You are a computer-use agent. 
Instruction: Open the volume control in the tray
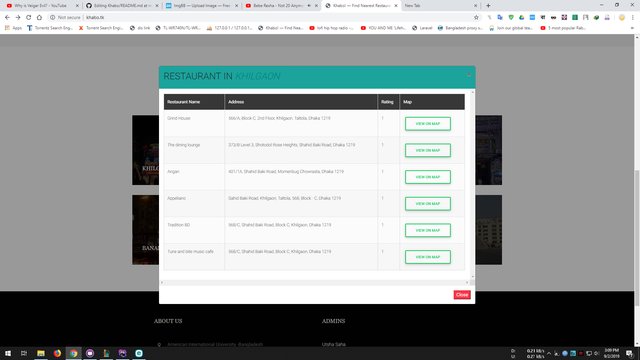pos(596,353)
